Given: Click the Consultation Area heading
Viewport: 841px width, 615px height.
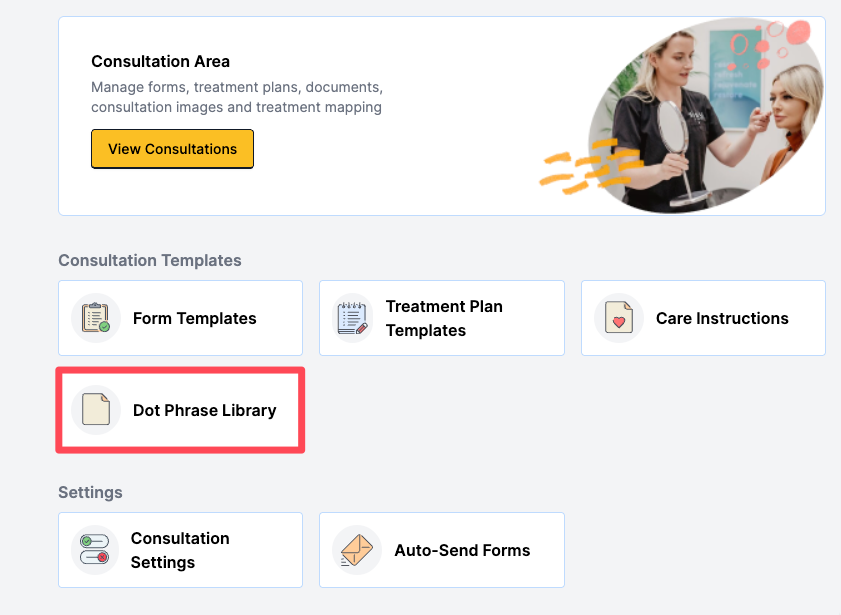Looking at the screenshot, I should pyautogui.click(x=160, y=61).
